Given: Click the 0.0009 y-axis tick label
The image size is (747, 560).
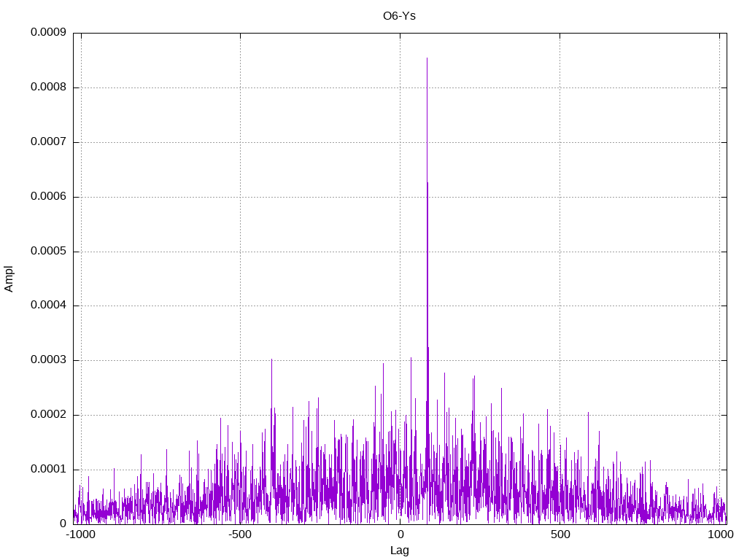Looking at the screenshot, I should tap(48, 33).
